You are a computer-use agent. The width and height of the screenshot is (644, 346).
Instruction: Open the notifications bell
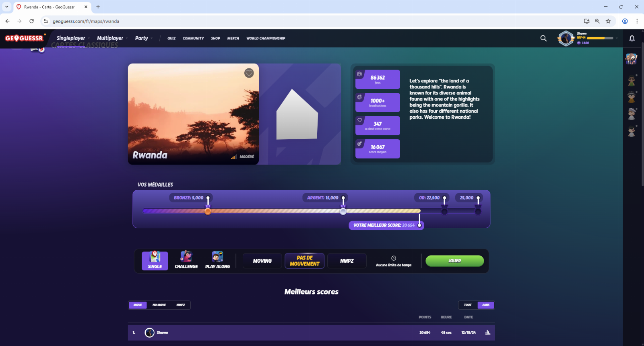tap(632, 38)
